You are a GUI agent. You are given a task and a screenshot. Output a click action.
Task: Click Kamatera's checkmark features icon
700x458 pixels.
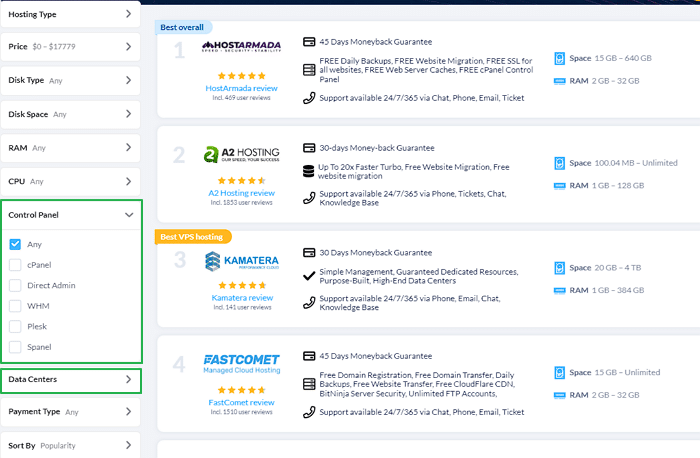click(x=309, y=274)
